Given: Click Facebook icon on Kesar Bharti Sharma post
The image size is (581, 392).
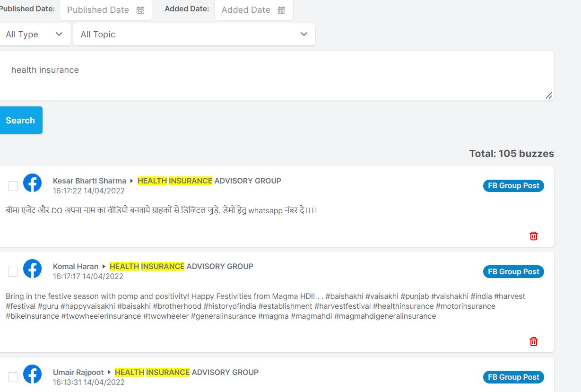Looking at the screenshot, I should [32, 183].
